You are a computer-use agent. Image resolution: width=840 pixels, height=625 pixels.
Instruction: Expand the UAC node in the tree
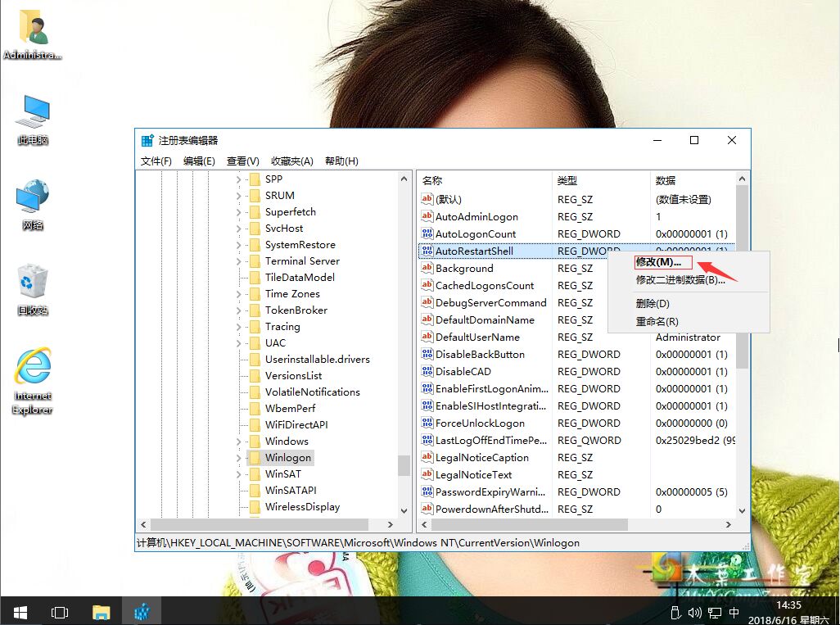[237, 342]
